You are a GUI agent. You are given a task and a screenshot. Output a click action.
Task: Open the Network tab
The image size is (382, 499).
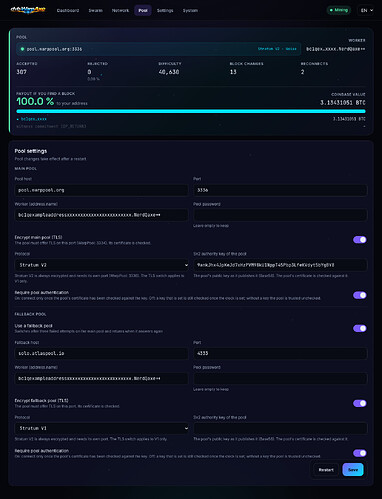pos(120,10)
